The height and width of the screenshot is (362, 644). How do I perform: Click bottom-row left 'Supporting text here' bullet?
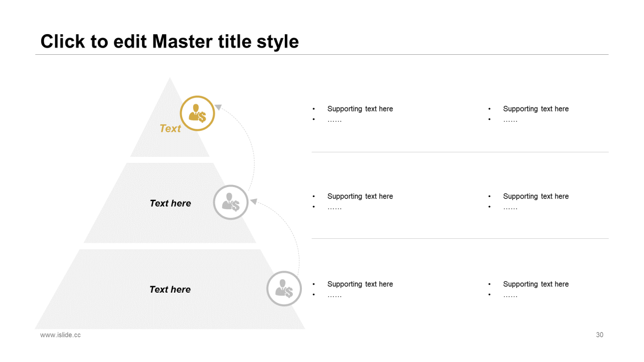360,284
